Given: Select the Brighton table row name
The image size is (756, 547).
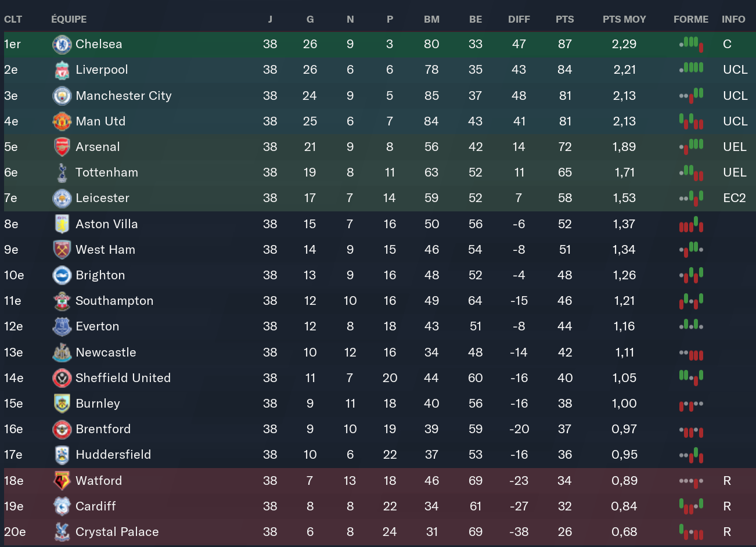Looking at the screenshot, I should [x=100, y=275].
